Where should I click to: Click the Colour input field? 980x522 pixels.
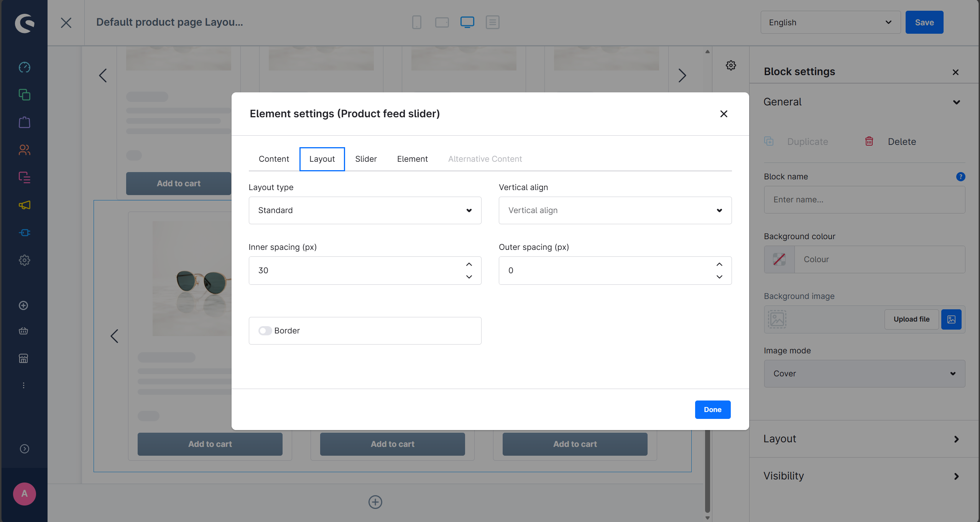(880, 259)
